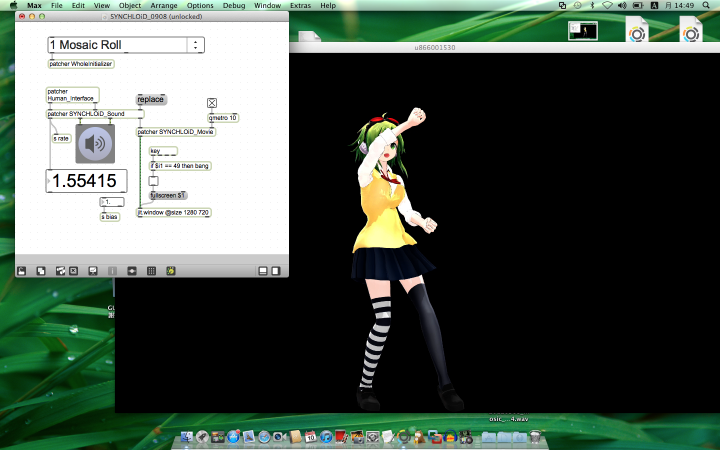Open the Extras menu
Image resolution: width=720 pixels, height=450 pixels.
click(x=300, y=6)
